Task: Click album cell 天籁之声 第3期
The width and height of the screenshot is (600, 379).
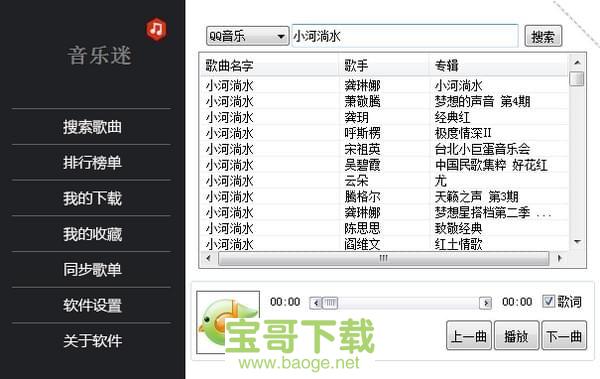Action: 476,197
